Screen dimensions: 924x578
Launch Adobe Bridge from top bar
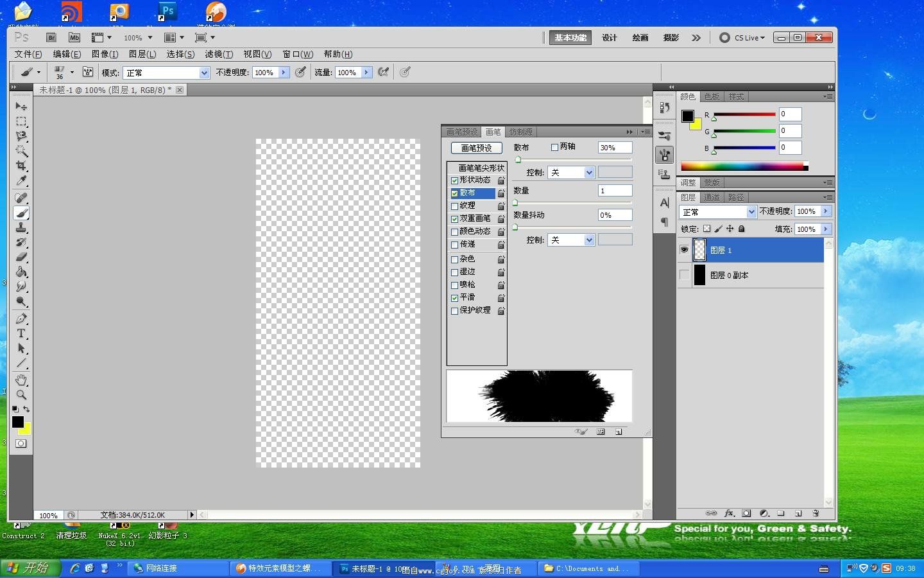(x=51, y=38)
